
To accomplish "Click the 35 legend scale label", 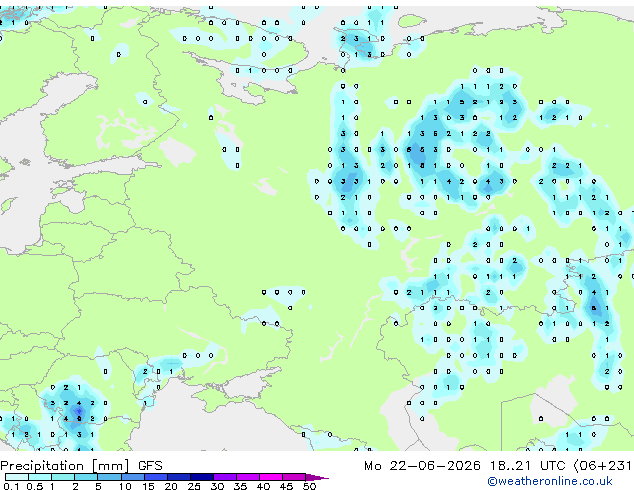I will pos(240,486).
